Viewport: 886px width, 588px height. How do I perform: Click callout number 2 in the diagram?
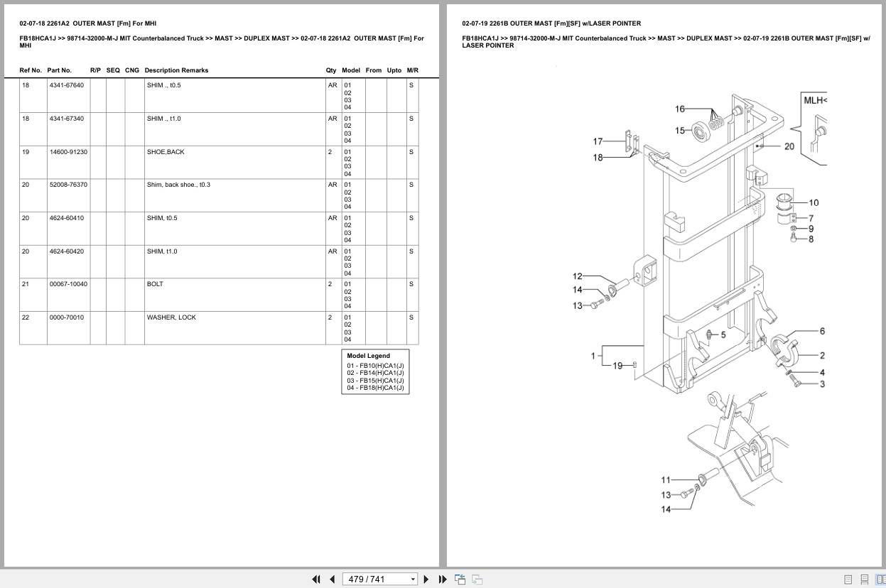pyautogui.click(x=822, y=356)
